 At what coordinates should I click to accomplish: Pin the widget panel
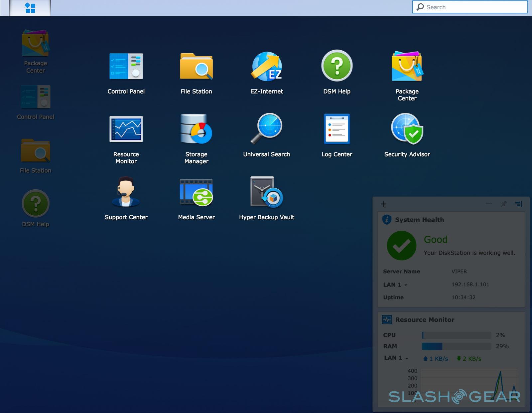(x=504, y=204)
